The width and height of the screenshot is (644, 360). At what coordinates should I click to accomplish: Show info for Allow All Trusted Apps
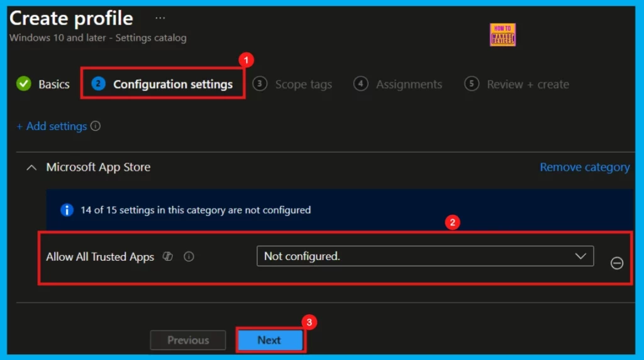pyautogui.click(x=189, y=256)
